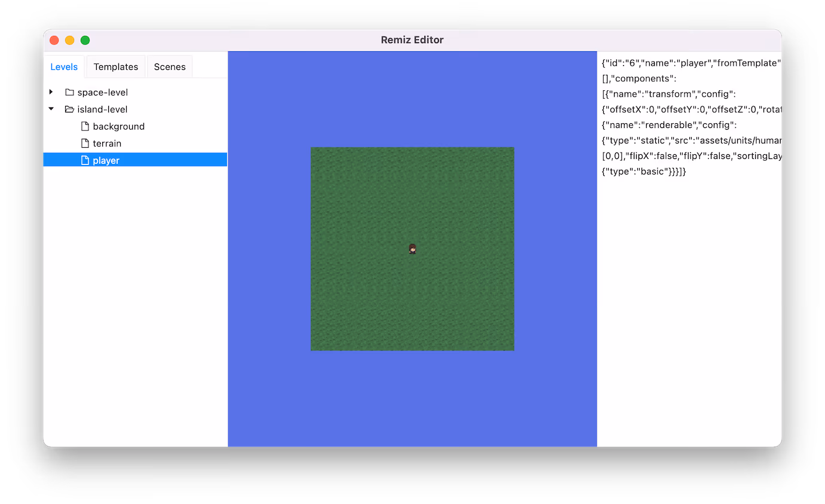Switch to the Levels tab

pos(64,67)
